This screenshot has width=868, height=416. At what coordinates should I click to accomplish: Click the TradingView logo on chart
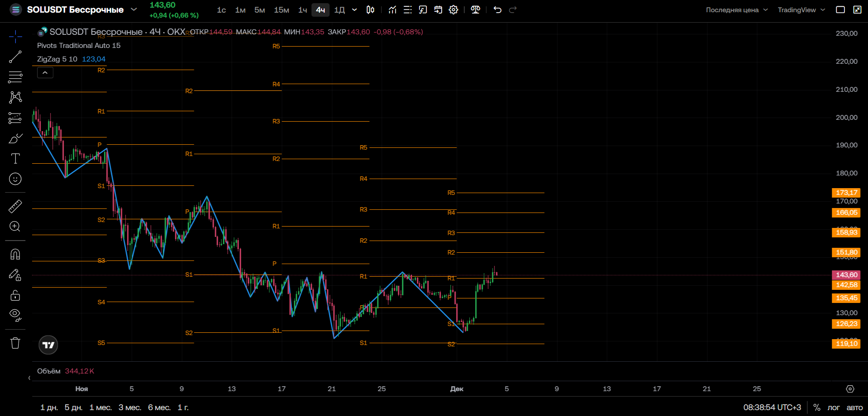48,345
